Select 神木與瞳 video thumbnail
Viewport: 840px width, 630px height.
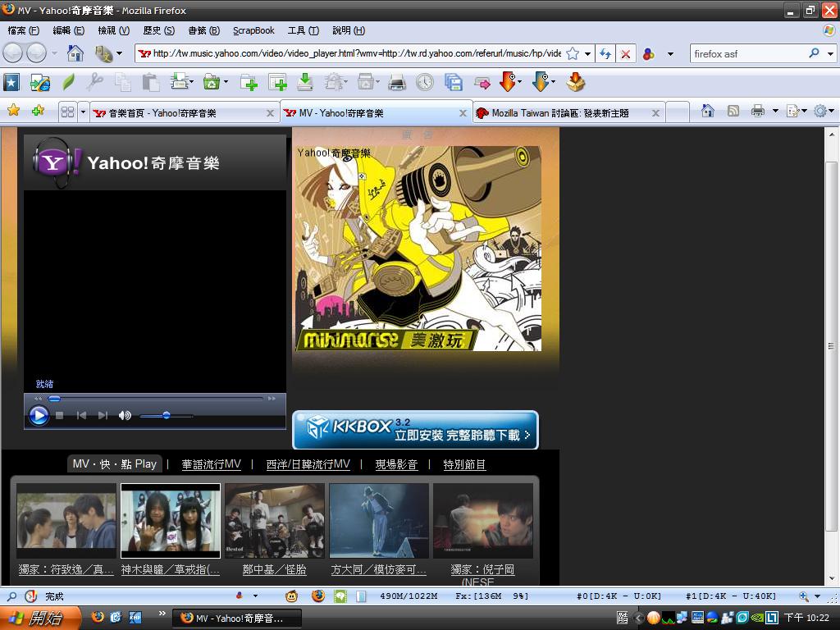(171, 521)
